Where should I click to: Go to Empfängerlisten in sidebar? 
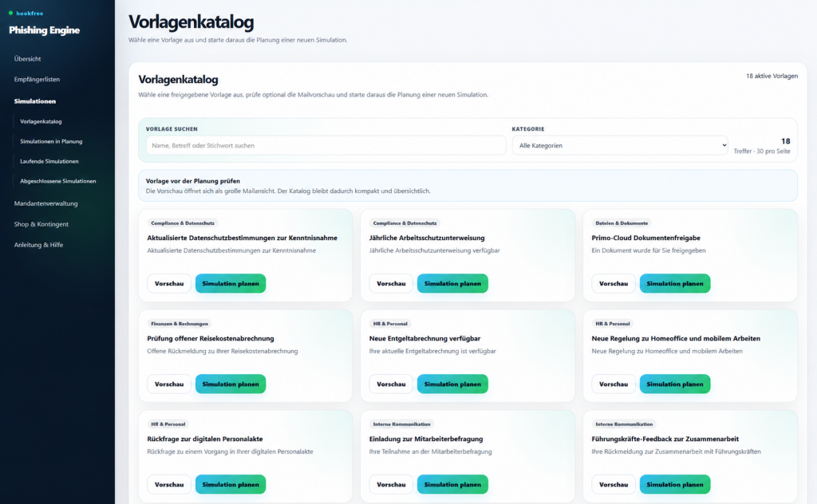click(x=37, y=79)
